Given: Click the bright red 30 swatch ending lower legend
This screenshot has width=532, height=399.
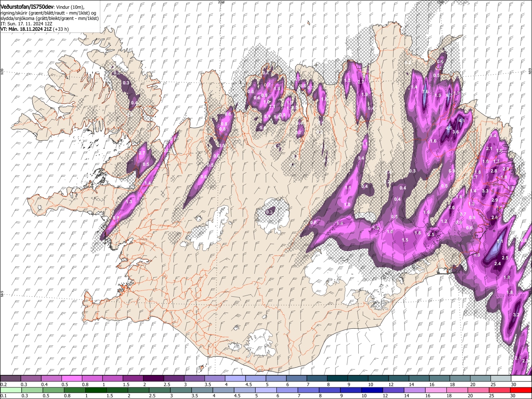Looking at the screenshot, I should point(521,390).
